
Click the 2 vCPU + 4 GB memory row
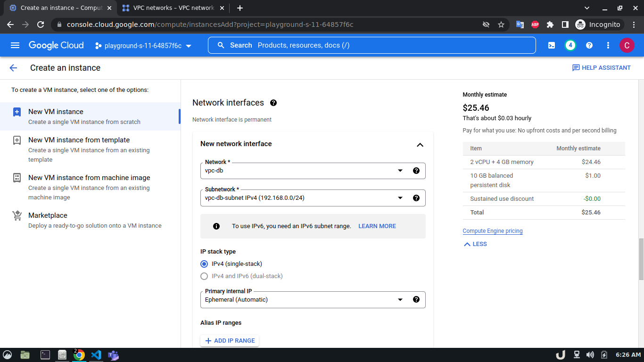544,162
